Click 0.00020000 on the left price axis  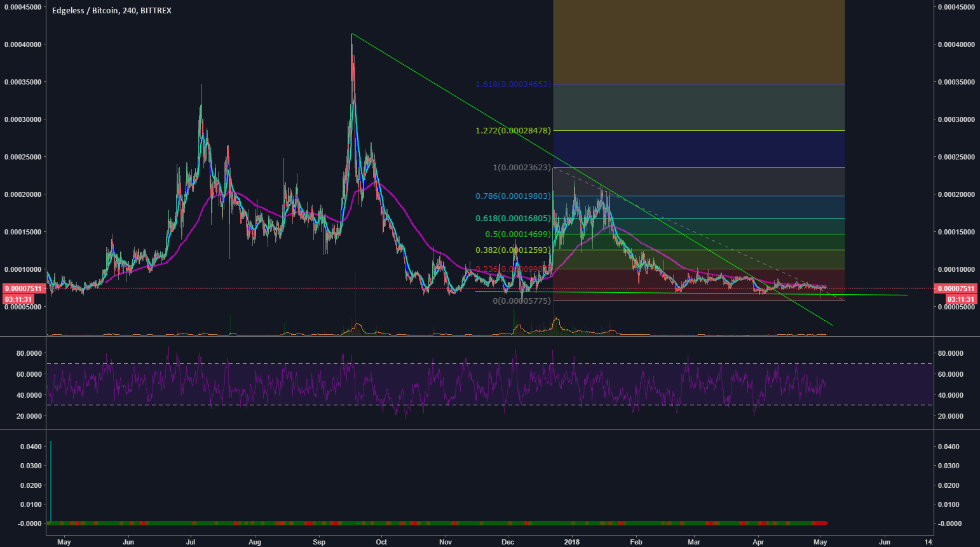tap(23, 194)
